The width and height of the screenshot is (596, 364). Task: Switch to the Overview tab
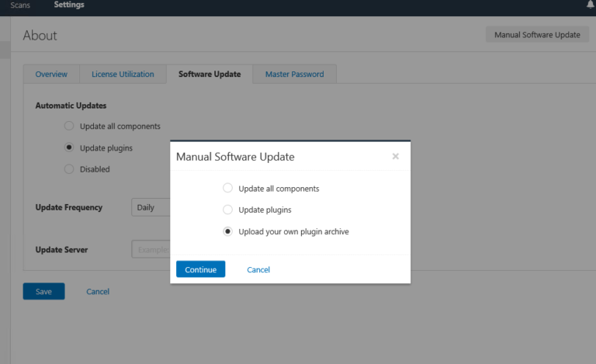click(x=51, y=75)
